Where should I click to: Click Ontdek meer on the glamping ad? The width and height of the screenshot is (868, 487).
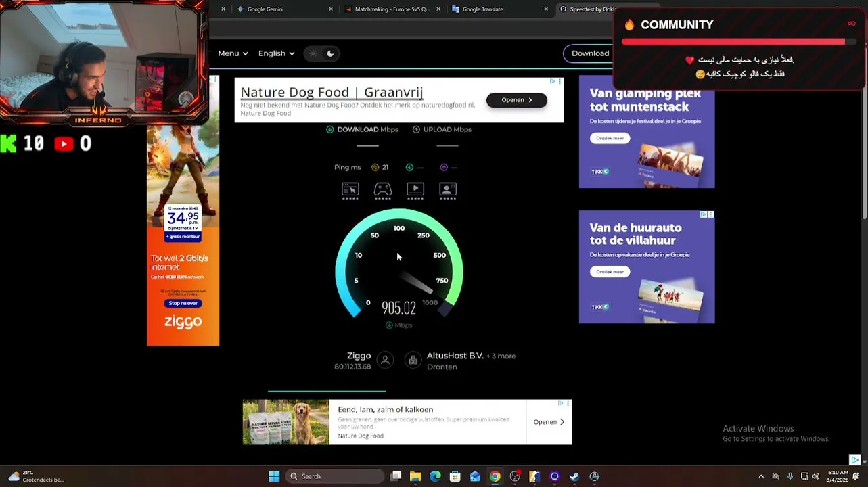coord(610,138)
